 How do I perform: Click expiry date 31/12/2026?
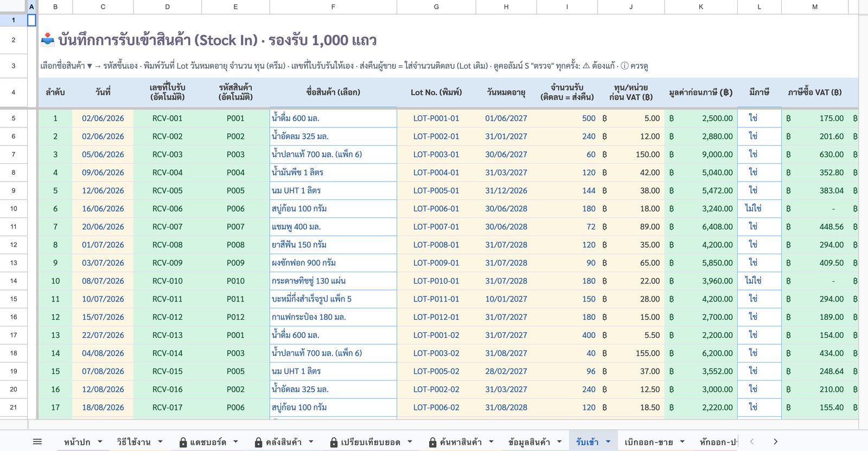pyautogui.click(x=506, y=191)
